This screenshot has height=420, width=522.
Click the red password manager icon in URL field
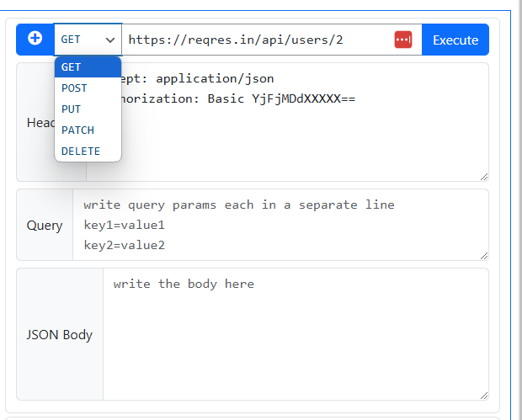[x=403, y=40]
